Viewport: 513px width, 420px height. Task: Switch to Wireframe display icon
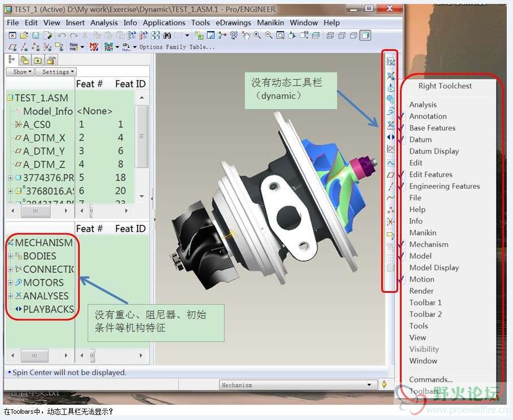[330, 35]
